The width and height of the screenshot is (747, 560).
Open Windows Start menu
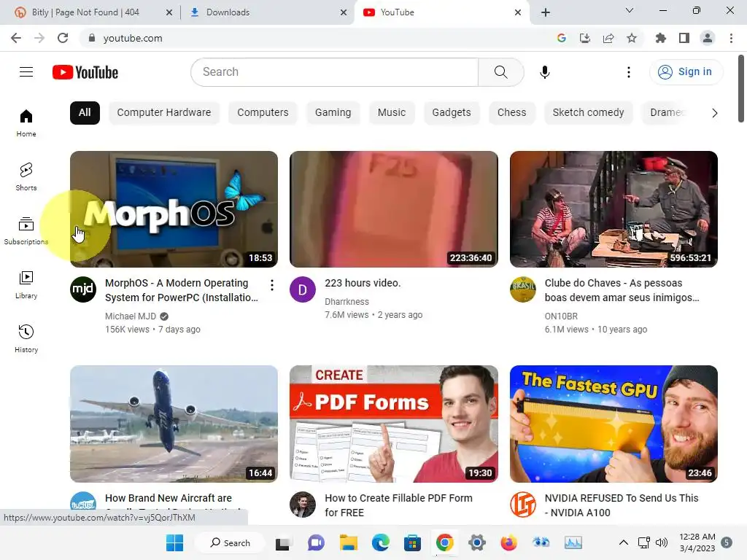tap(174, 542)
